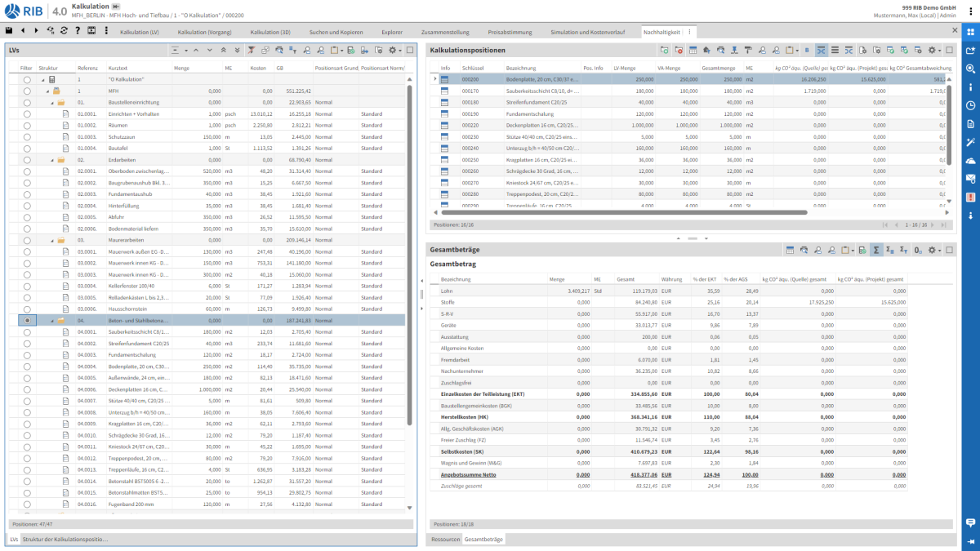This screenshot has height=551, width=980.
Task: Collapse the 04. Beton- und Stahlbetonarbeiten folder
Action: (x=51, y=321)
